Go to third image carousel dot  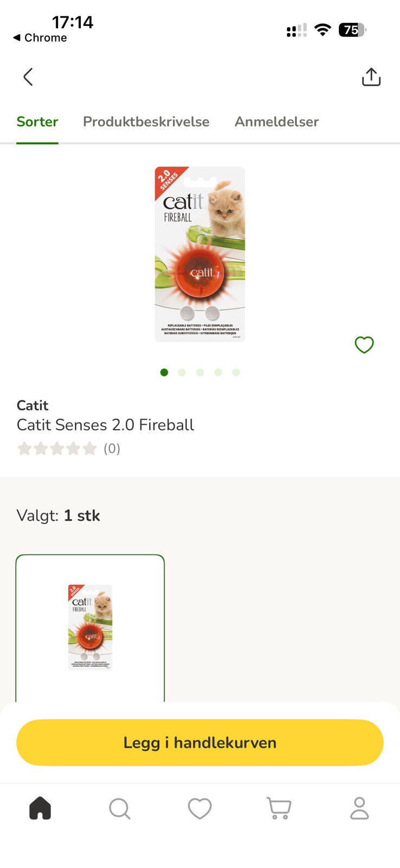coord(200,372)
